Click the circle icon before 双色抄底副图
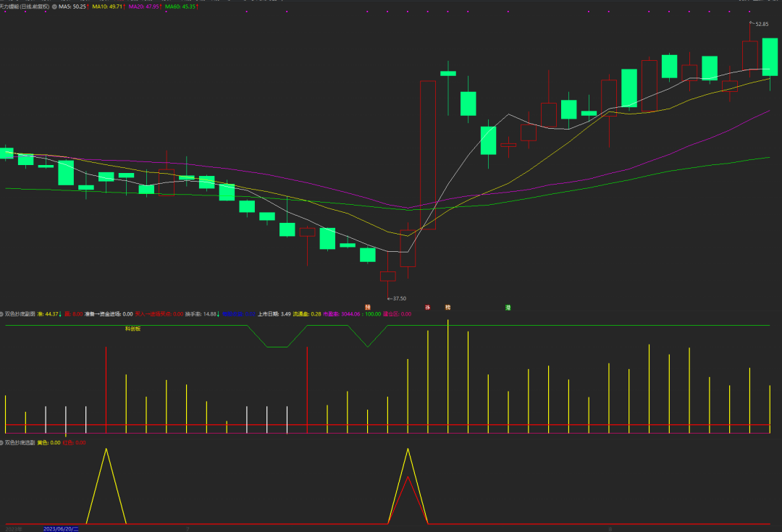The height and width of the screenshot is (532, 782). pos(2,314)
